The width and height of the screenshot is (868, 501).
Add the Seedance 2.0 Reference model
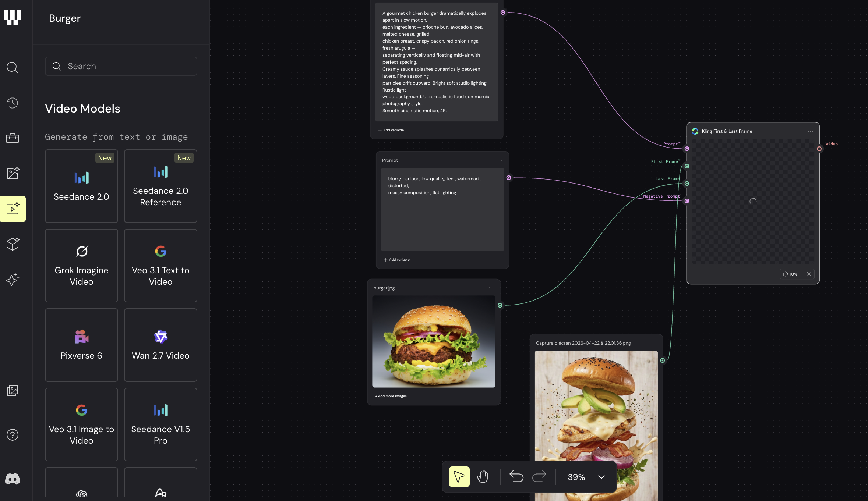160,186
